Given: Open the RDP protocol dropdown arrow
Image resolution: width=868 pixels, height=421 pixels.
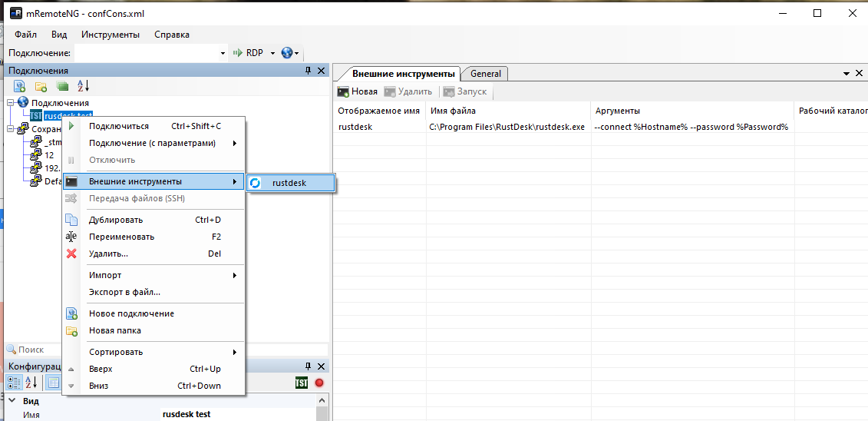Looking at the screenshot, I should coord(272,53).
